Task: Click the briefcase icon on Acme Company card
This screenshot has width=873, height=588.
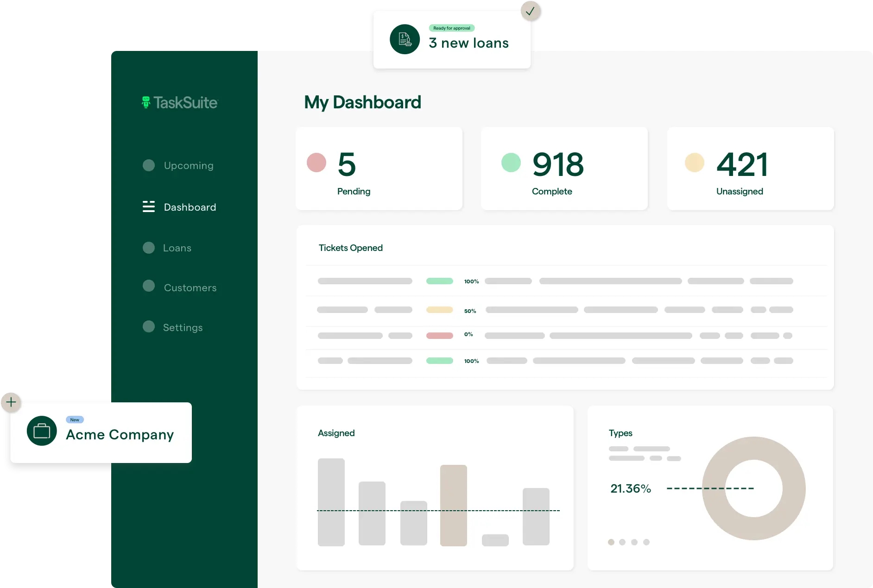Action: pos(42,431)
